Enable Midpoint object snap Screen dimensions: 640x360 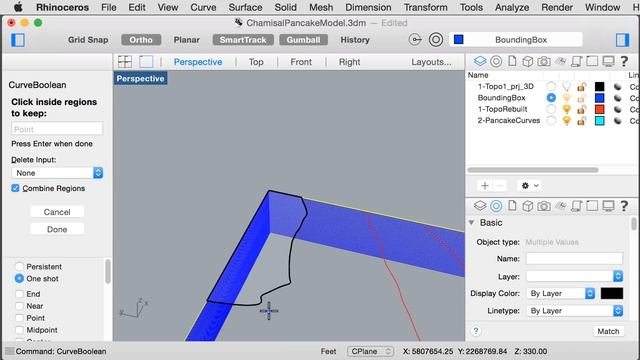tap(19, 330)
